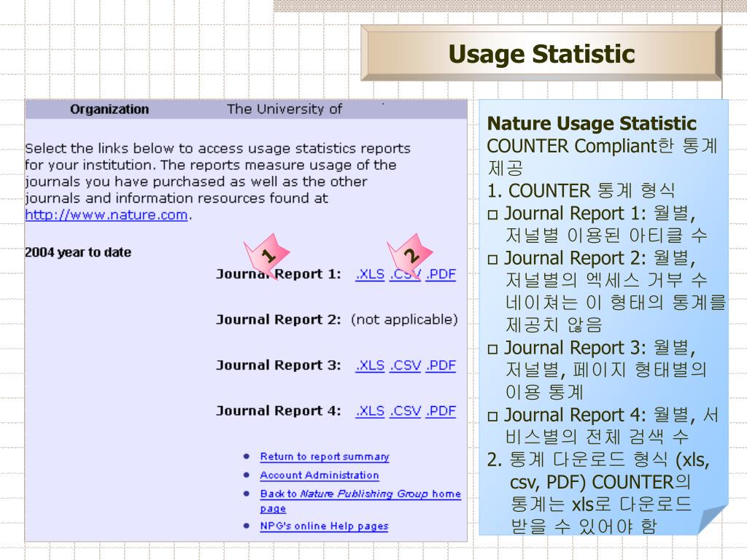Select '2004 year to date' heading
The image size is (747, 560).
point(78,252)
